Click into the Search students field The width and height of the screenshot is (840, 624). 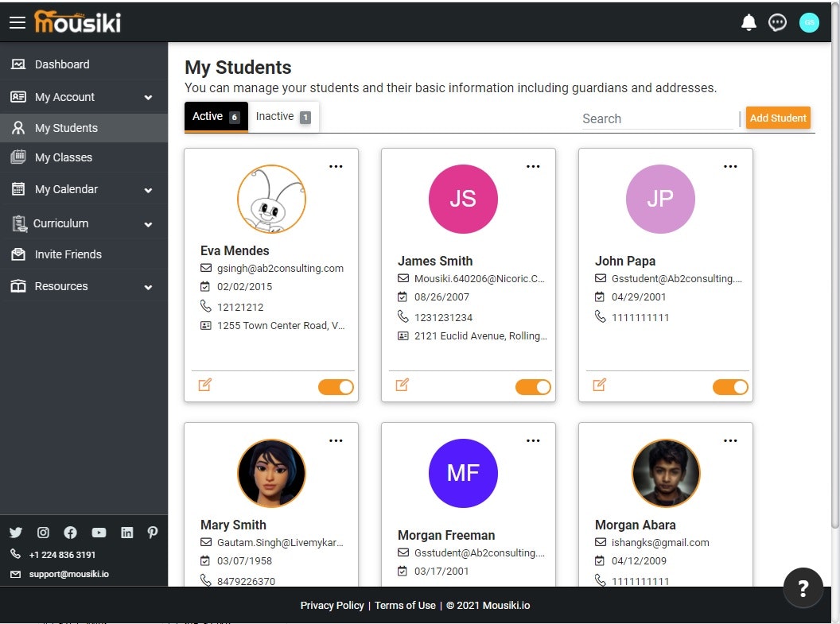tap(657, 118)
